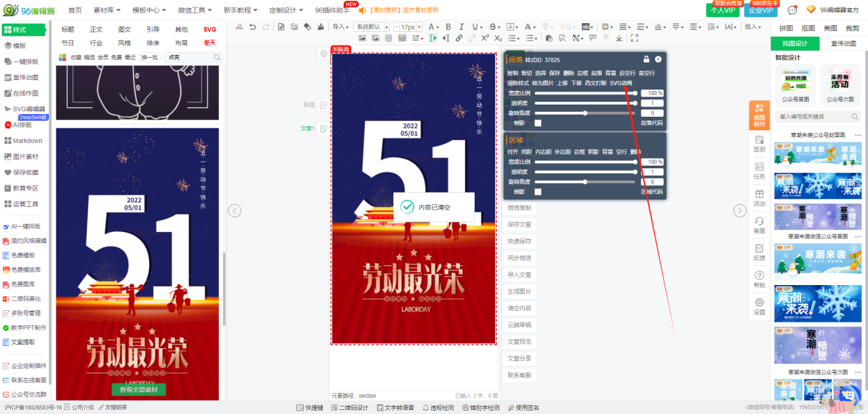This screenshot has height=414, width=868.
Task: Click the fullscreen icon in the editor toolbar
Action: pos(634,39)
